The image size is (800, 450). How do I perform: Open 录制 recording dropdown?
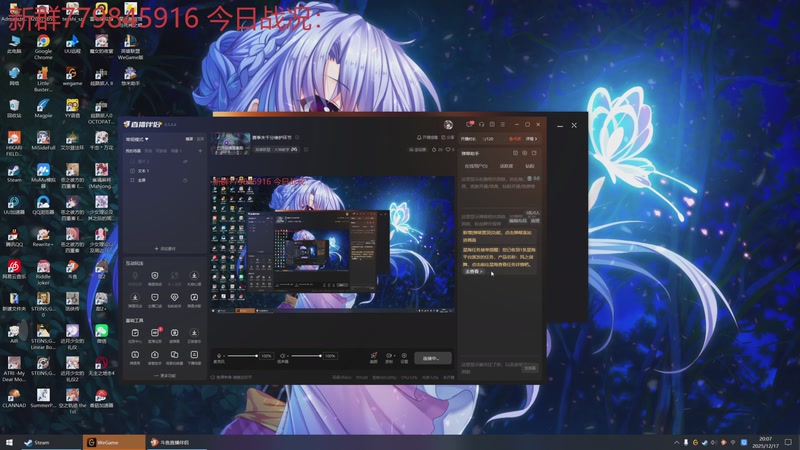(389, 358)
